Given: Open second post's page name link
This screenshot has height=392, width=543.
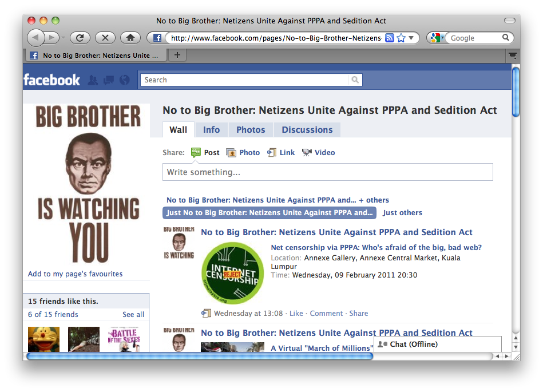Looking at the screenshot, I should (x=336, y=333).
